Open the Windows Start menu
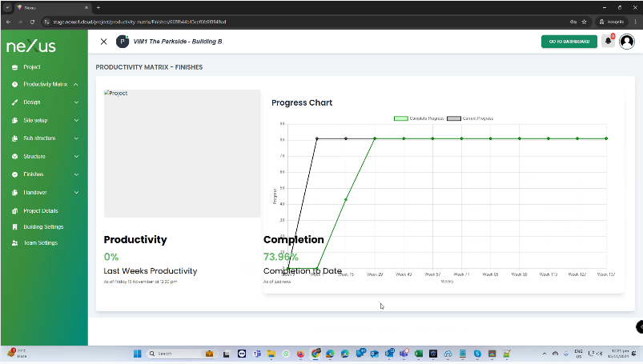 tap(136, 354)
